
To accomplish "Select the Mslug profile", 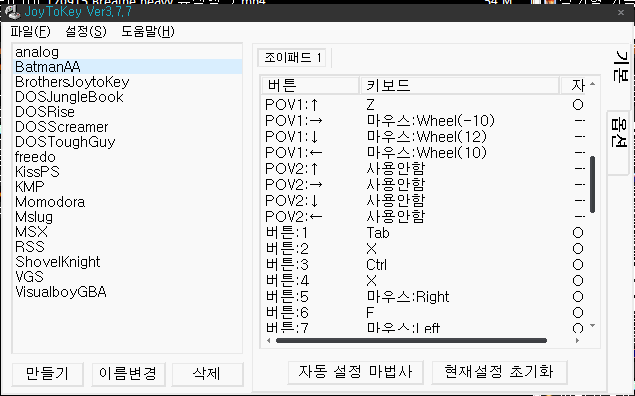I will [x=128, y=217].
